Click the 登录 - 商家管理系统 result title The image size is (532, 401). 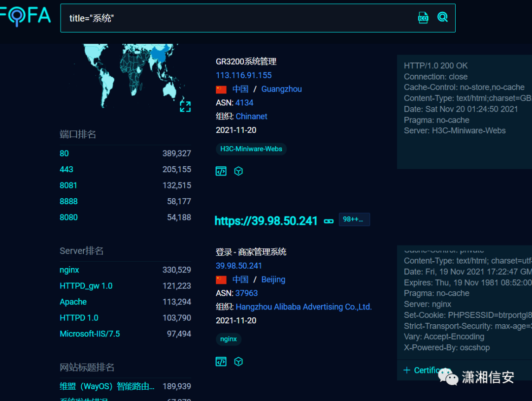[251, 252]
